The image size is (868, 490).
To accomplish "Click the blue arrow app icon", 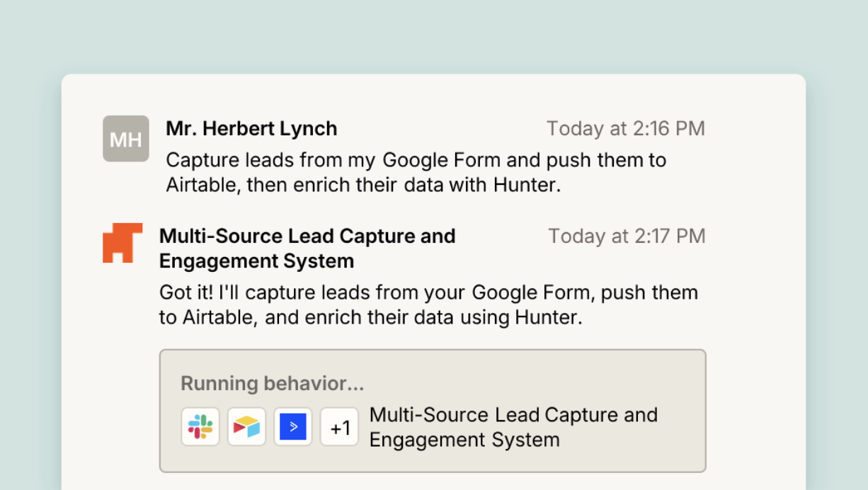I will pos(293,427).
